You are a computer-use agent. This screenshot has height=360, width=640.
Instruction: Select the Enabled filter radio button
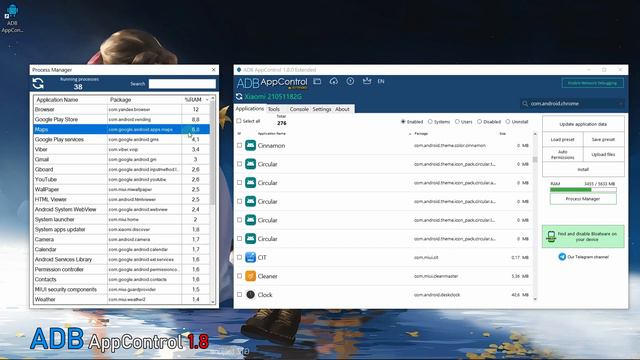tap(403, 122)
